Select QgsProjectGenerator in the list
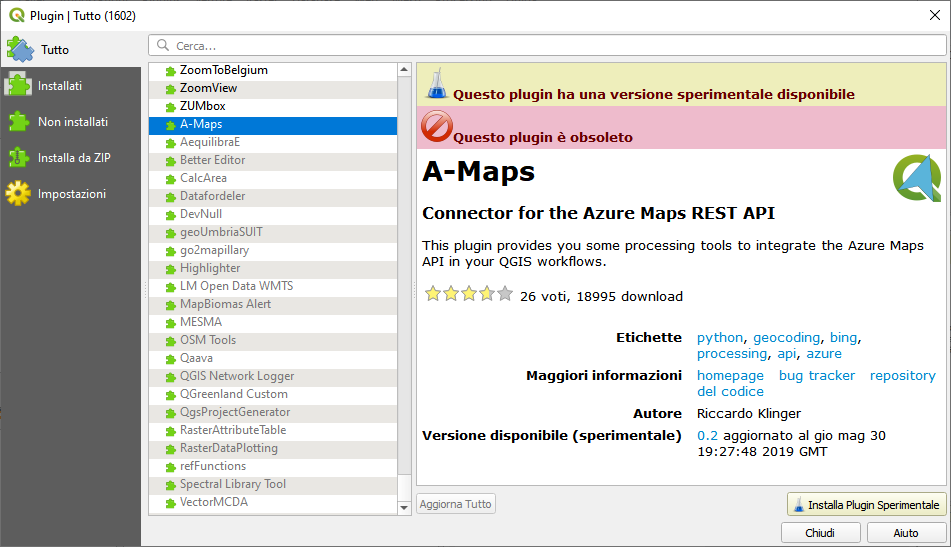 (x=273, y=412)
